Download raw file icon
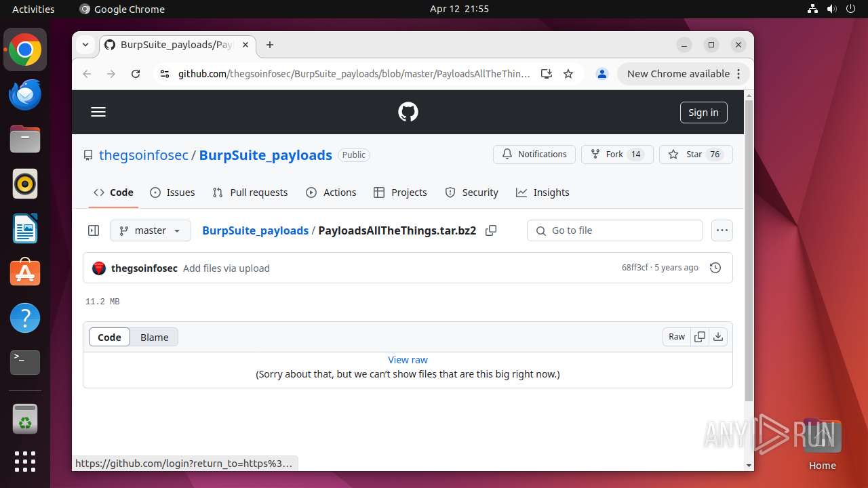 click(718, 337)
